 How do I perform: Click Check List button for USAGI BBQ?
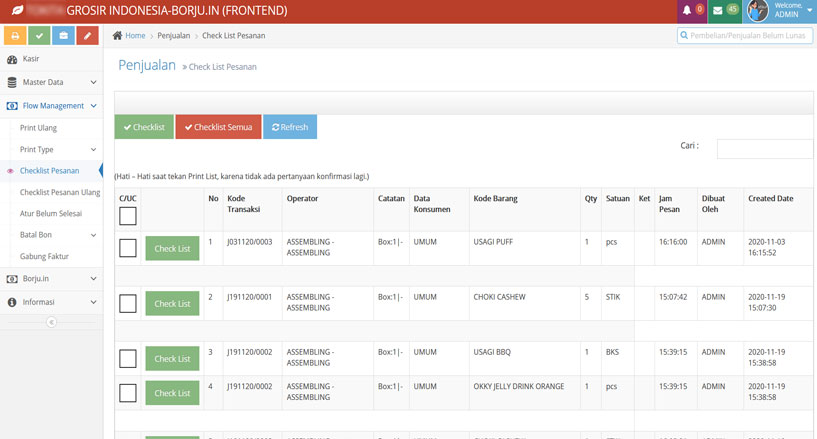172,359
